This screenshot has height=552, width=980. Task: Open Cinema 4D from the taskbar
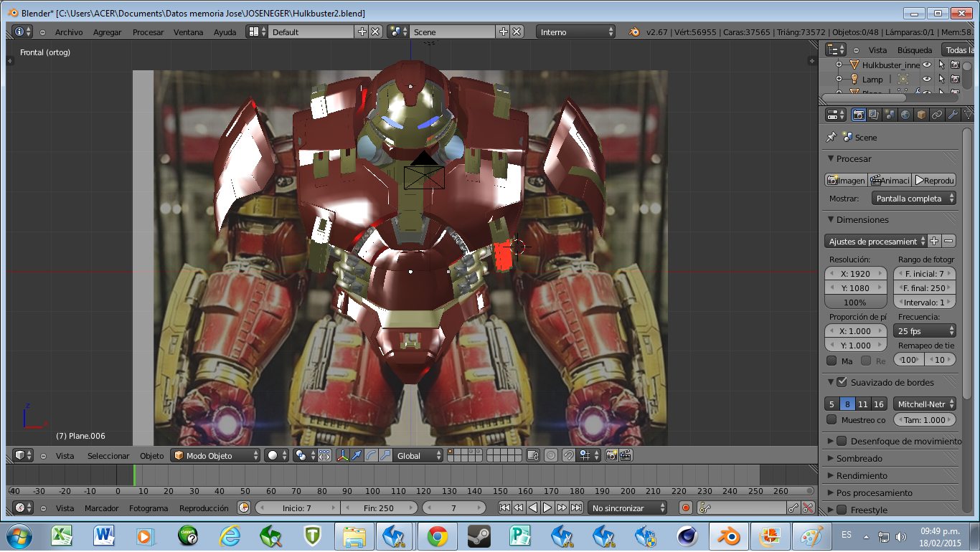coord(687,536)
